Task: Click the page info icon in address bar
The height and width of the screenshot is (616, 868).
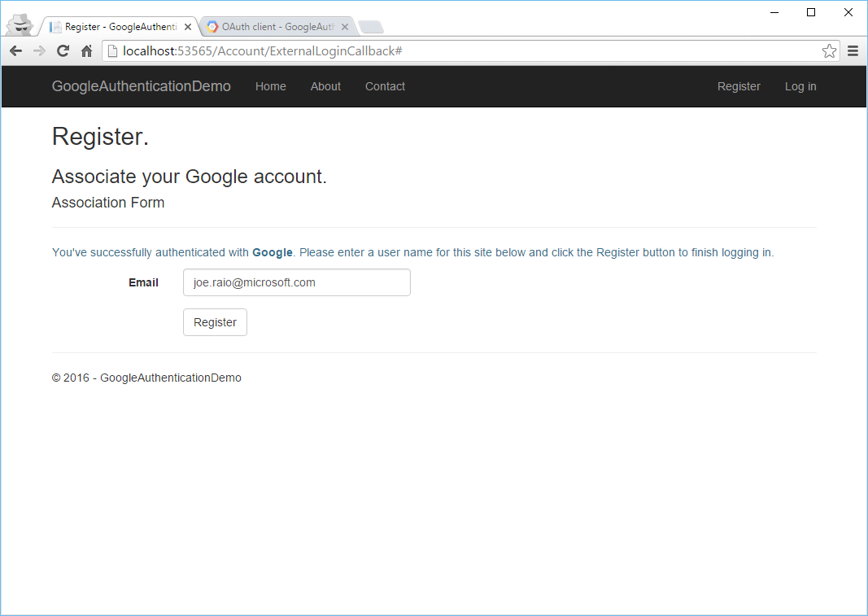Action: coord(112,51)
